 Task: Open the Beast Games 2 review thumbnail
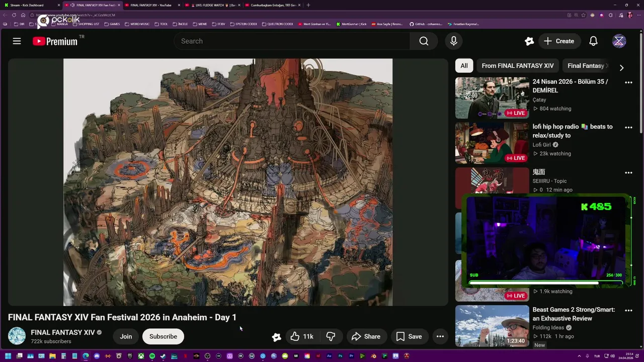tap(492, 326)
